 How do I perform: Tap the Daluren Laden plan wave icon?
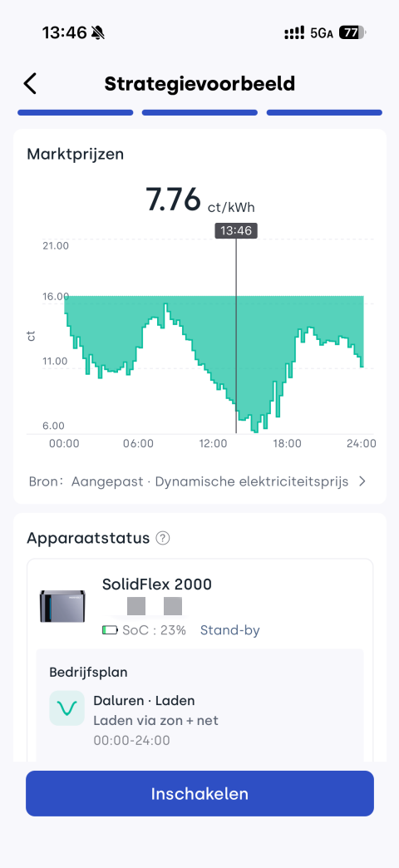tap(67, 708)
